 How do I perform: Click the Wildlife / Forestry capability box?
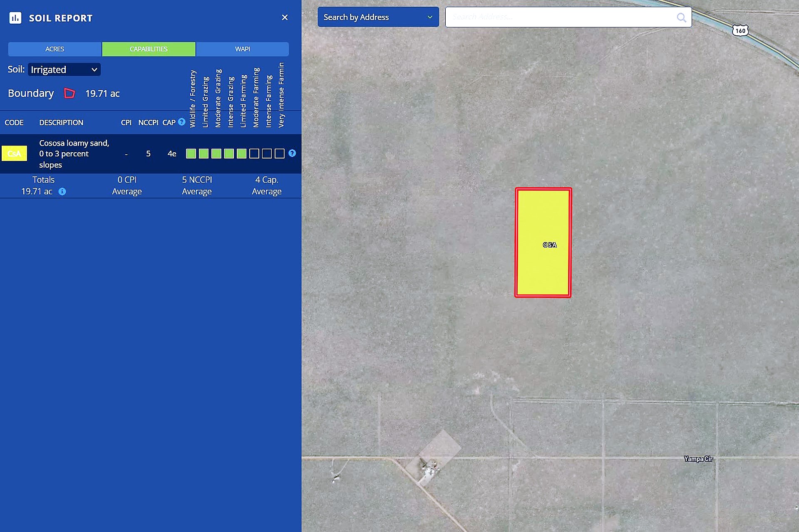pos(191,153)
